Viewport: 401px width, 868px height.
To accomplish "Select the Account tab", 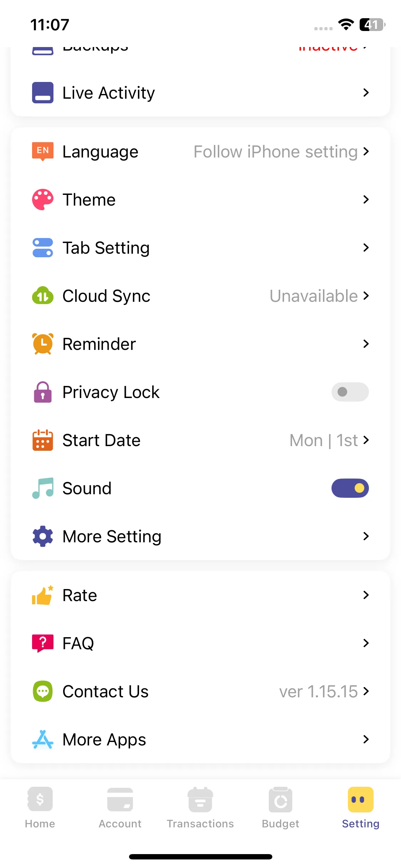I will coord(120,807).
